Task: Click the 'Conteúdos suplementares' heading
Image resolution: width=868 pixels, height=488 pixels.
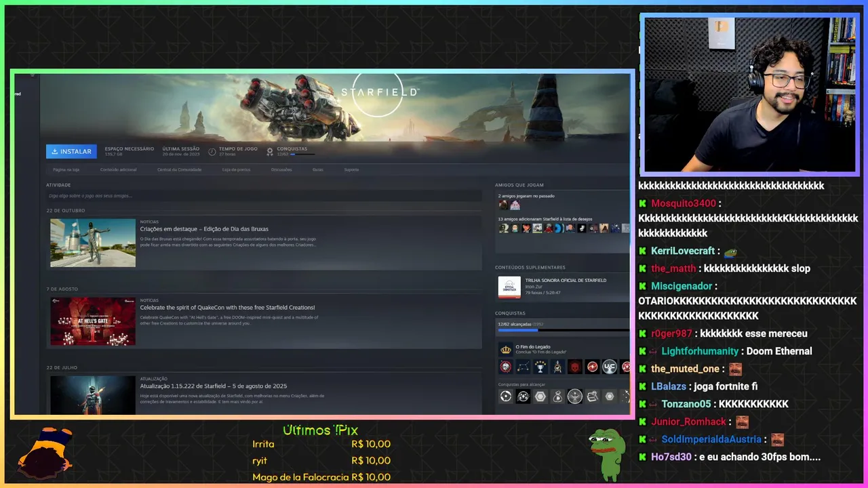Action: point(530,267)
